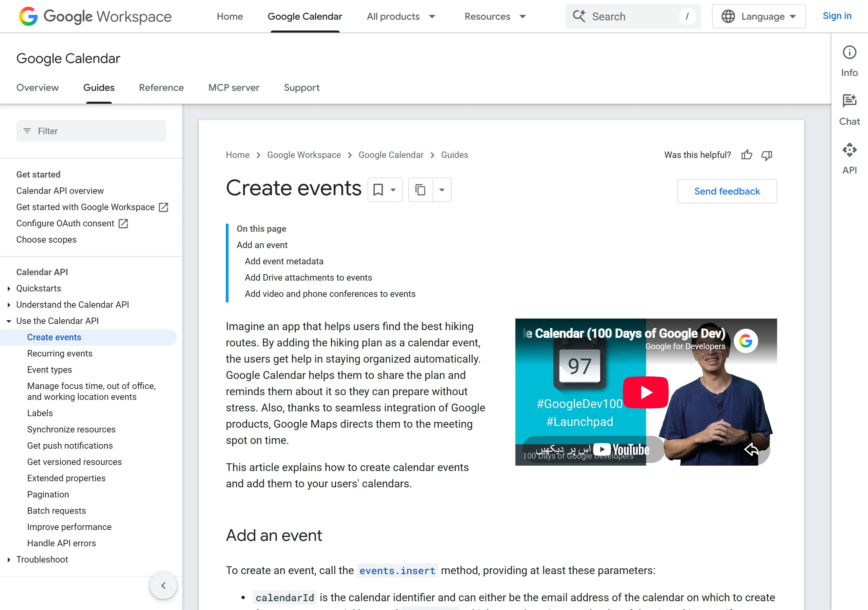Switch to the Reference tab
This screenshot has width=868, height=610.
coord(161,88)
